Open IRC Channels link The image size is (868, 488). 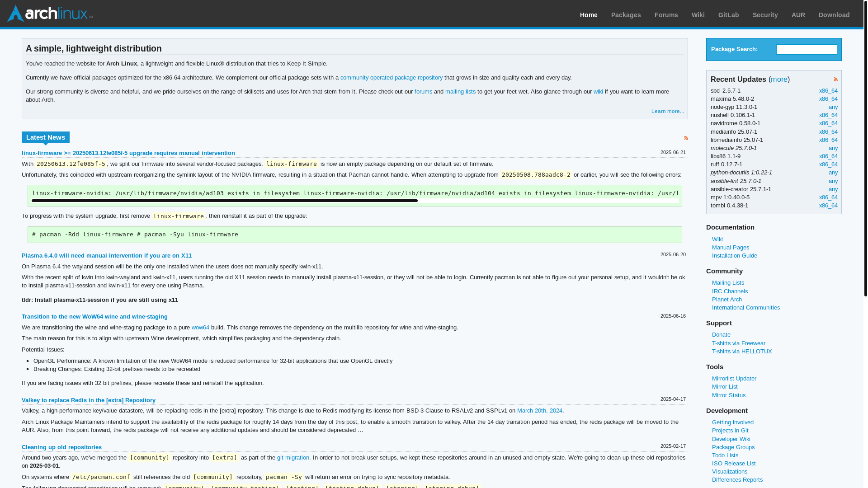pyautogui.click(x=730, y=291)
